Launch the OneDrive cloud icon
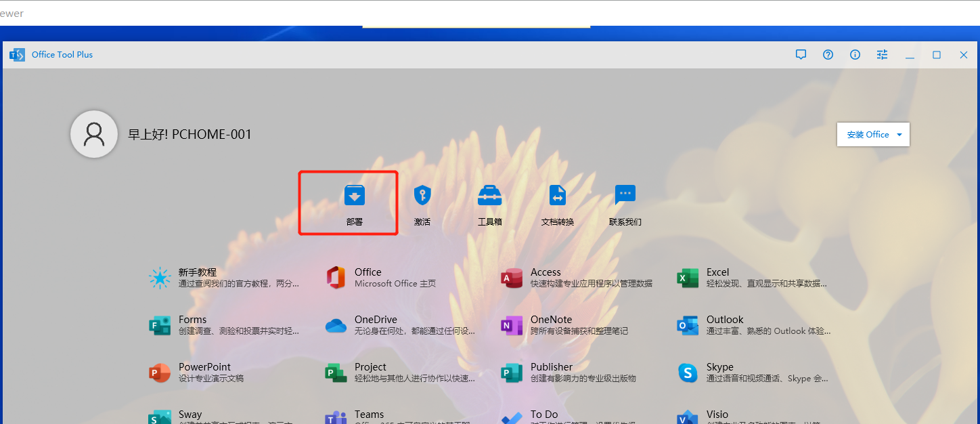980x424 pixels. (336, 326)
